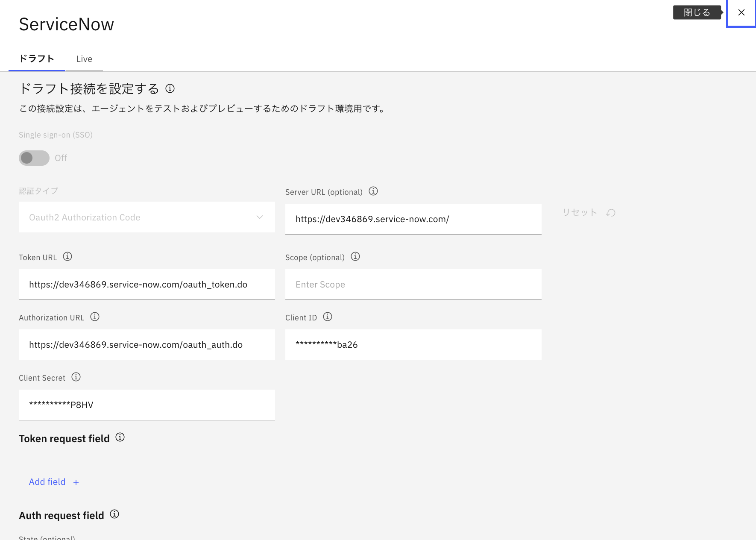View Auth request field info icon

(x=114, y=514)
